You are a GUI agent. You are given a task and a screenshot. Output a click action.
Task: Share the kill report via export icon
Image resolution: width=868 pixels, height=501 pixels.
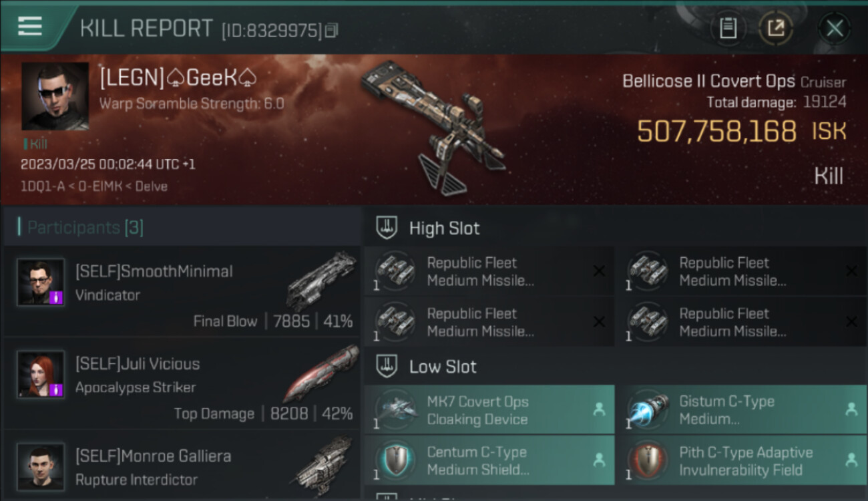click(x=775, y=28)
